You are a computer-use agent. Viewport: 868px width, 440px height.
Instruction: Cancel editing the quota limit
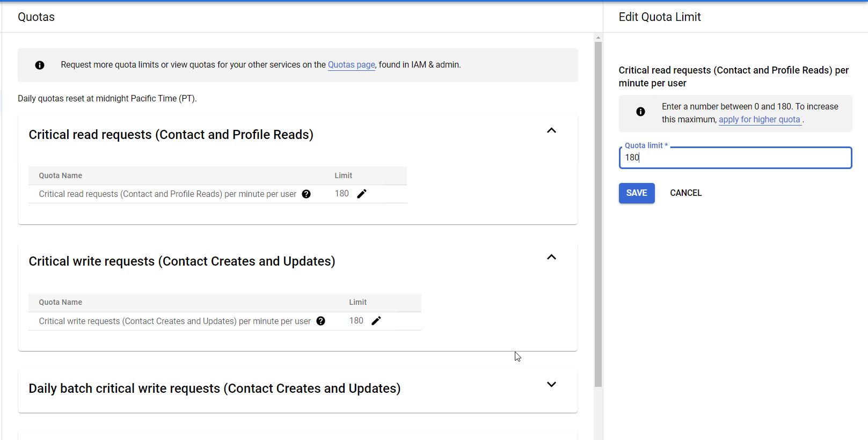[685, 193]
